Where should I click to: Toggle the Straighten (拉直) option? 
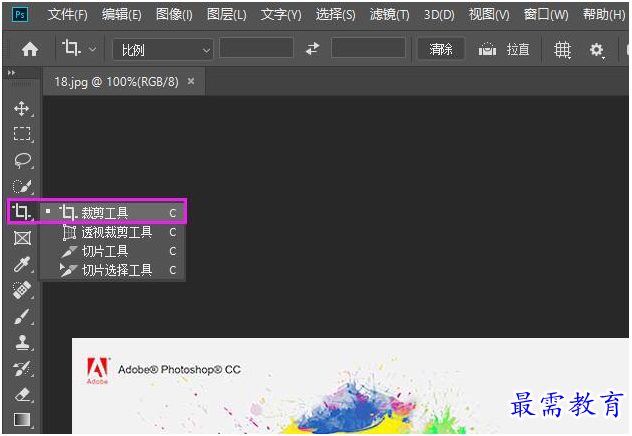504,50
